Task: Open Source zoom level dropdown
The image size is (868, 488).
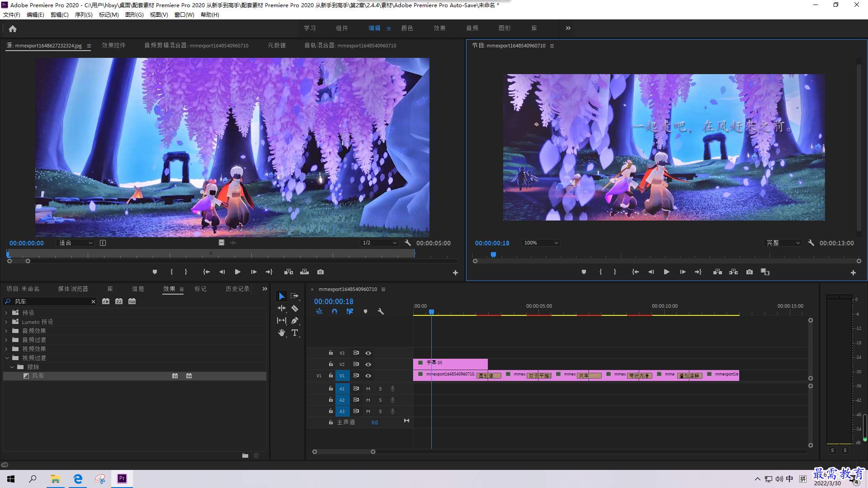Action: pos(75,243)
